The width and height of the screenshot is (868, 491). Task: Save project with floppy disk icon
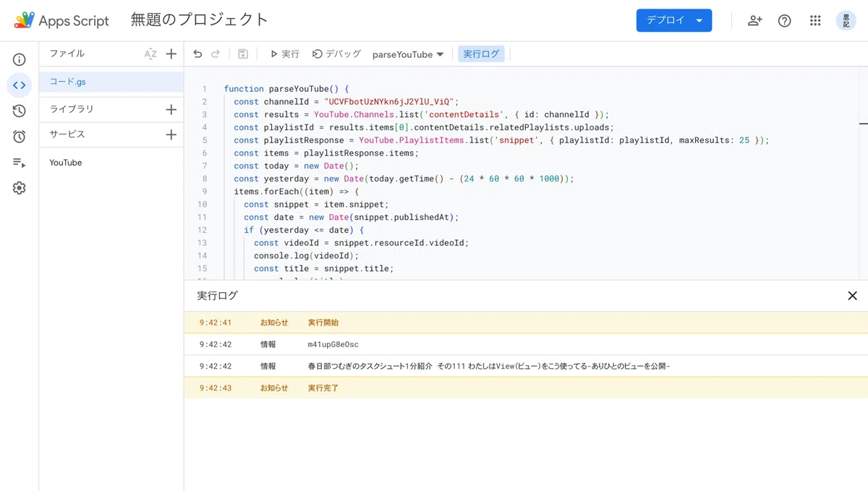pyautogui.click(x=243, y=54)
